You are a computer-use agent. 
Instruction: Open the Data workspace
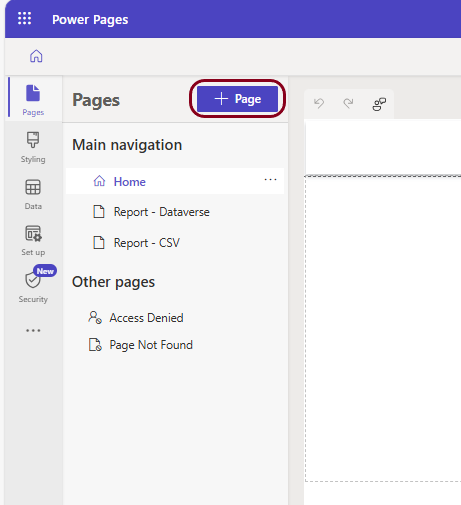tap(33, 194)
